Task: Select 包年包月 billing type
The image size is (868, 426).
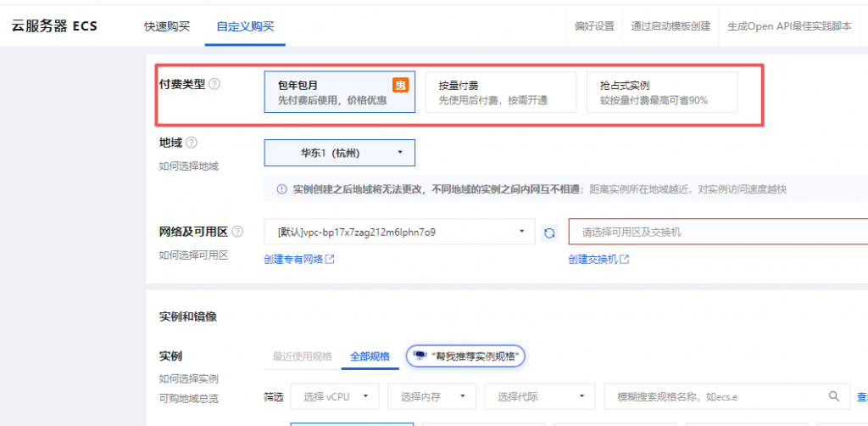Action: (339, 92)
